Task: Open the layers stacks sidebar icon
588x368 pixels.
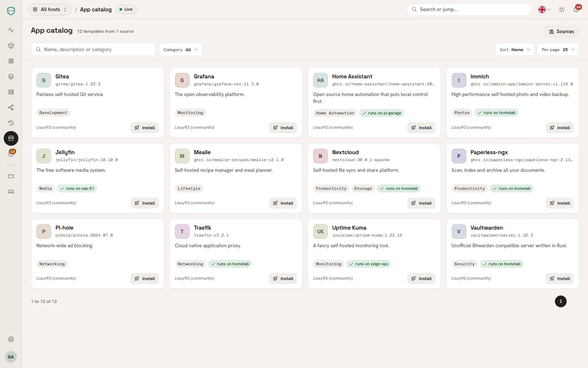Action: click(11, 77)
